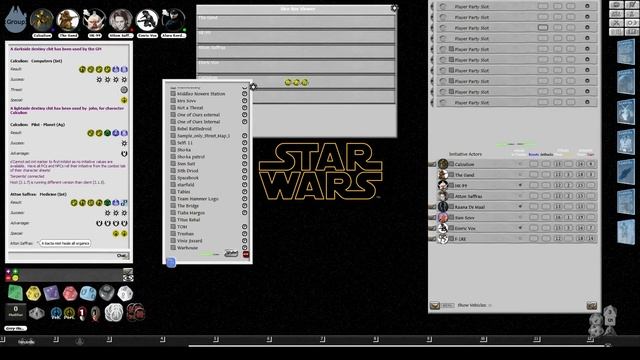This screenshot has height=360, width=640.
Task: Click the Group Millennium Falcon icon
Action: (x=16, y=20)
